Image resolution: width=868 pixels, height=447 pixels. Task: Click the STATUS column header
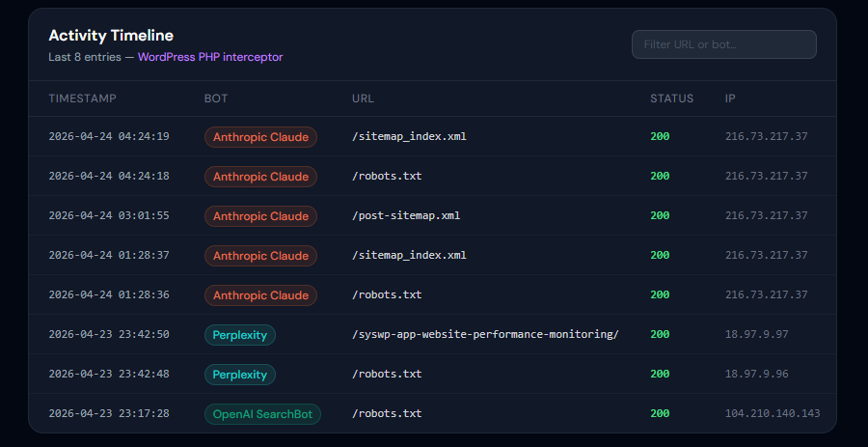pyautogui.click(x=671, y=98)
